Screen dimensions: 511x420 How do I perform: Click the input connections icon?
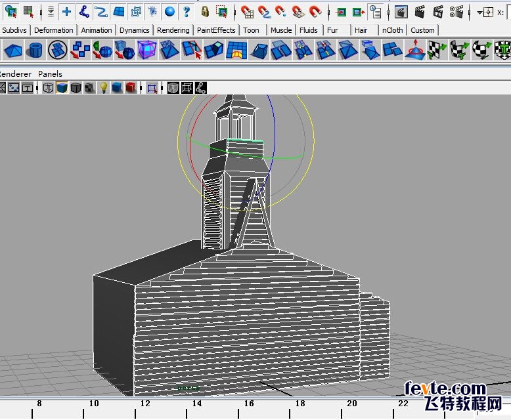pyautogui.click(x=341, y=12)
